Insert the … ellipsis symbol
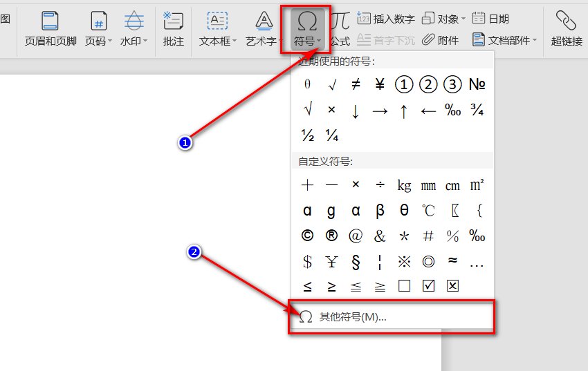Viewport: 588px width, 371px height. click(x=477, y=265)
